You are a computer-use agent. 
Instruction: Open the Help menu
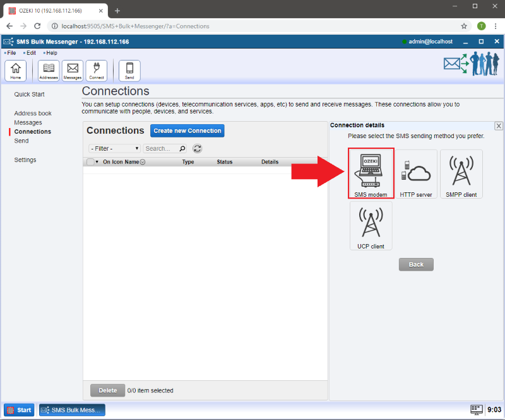50,53
